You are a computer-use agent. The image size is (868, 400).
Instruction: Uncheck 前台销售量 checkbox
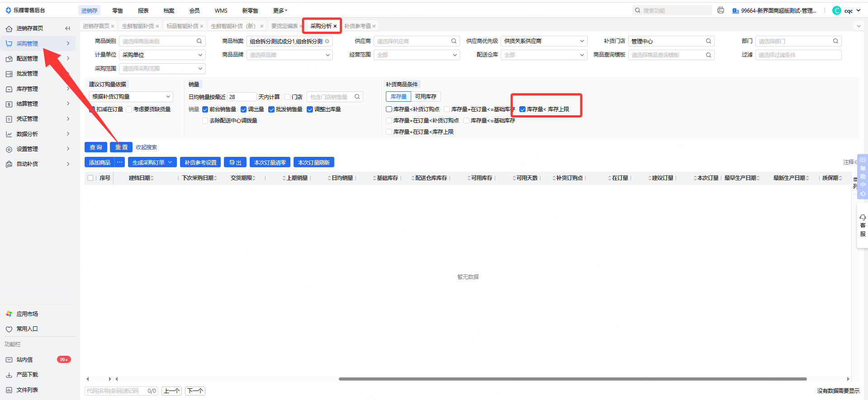205,109
